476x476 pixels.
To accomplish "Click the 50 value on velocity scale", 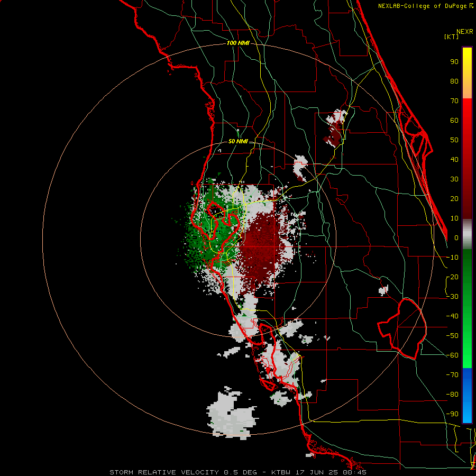I will pyautogui.click(x=454, y=140).
